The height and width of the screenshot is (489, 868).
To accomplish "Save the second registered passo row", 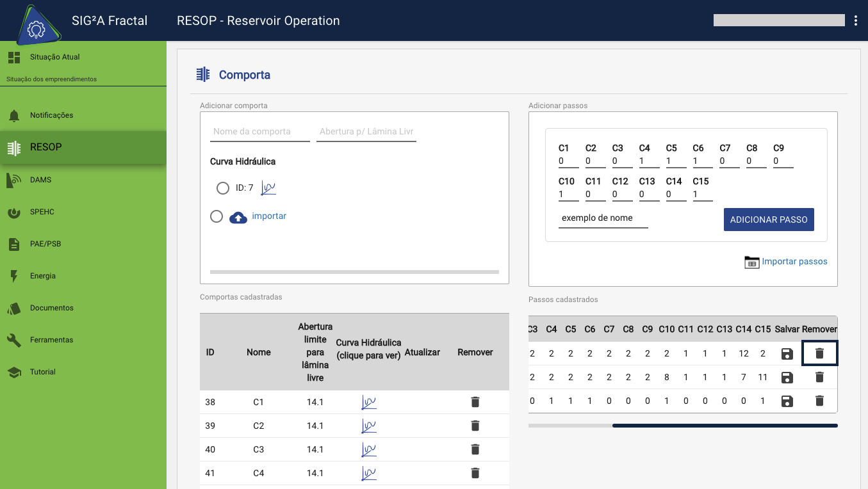I will click(787, 377).
